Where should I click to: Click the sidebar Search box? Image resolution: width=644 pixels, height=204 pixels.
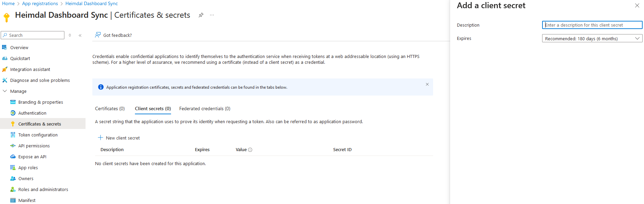[x=33, y=35]
